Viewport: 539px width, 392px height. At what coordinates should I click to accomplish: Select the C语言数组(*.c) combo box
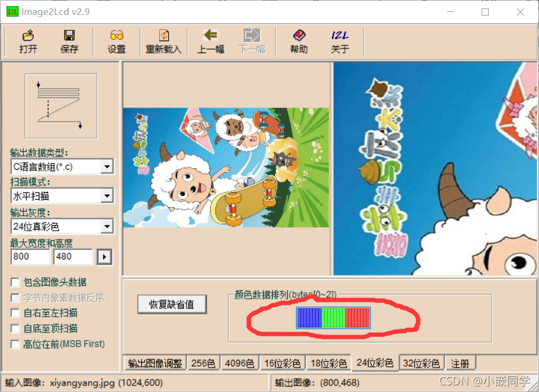[62, 167]
